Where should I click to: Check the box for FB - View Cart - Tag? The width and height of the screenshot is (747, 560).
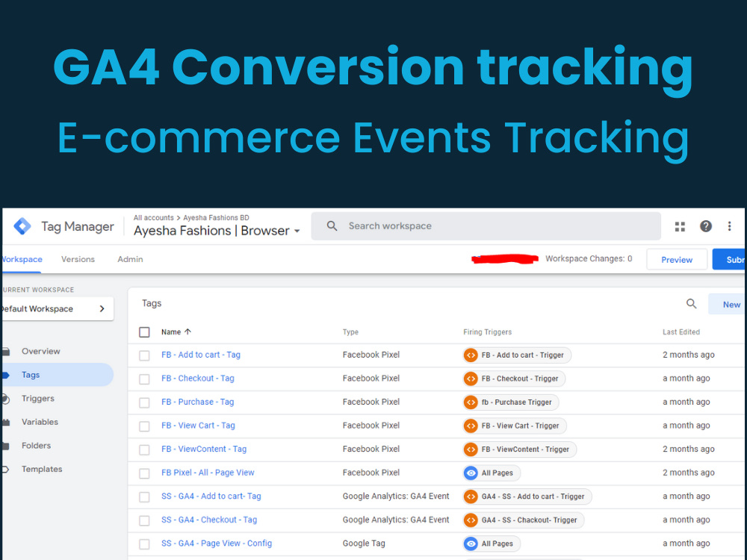point(144,426)
